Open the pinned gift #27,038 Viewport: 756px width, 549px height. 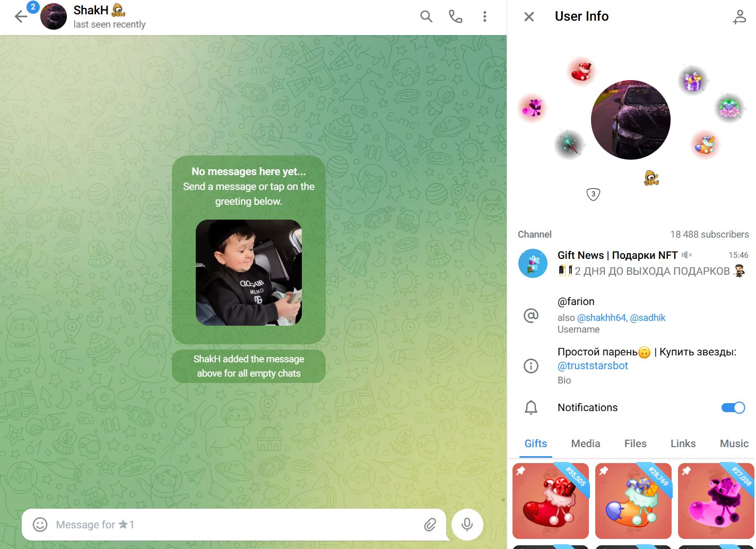[716, 501]
